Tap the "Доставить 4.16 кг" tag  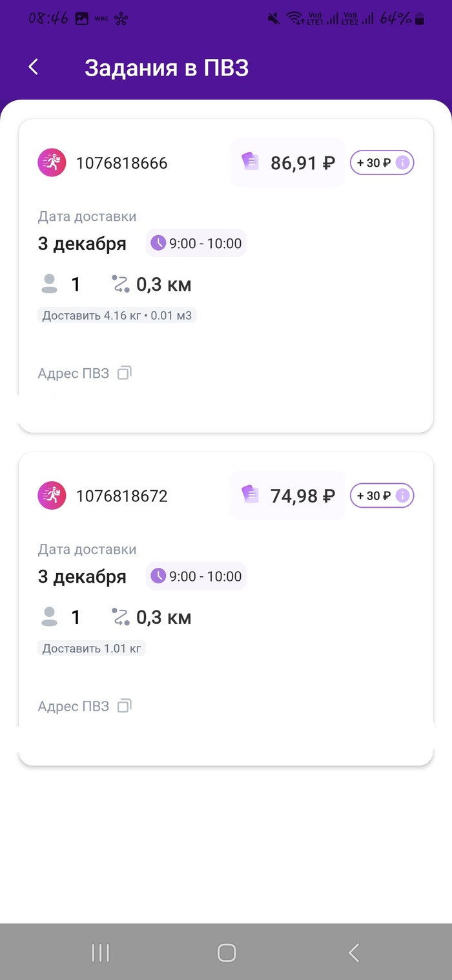pos(117,316)
